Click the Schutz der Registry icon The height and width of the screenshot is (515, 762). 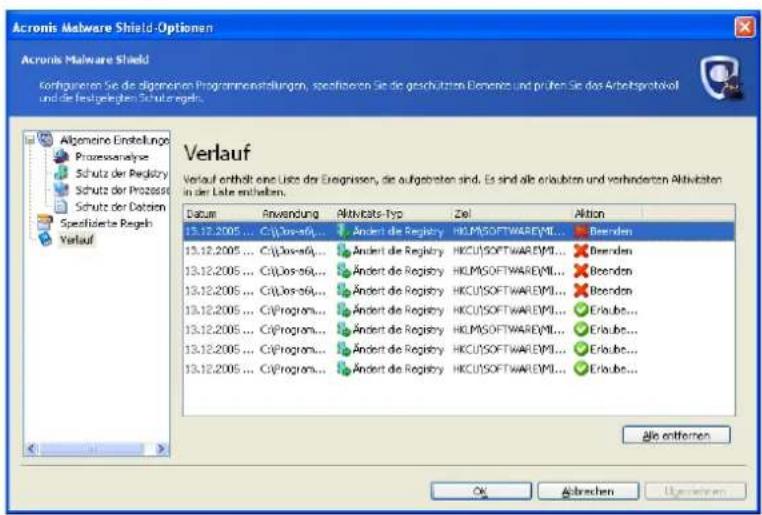click(61, 173)
